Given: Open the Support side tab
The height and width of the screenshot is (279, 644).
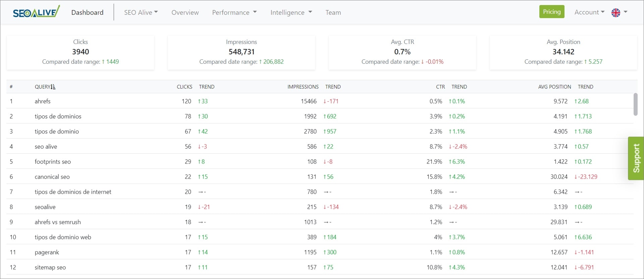Looking at the screenshot, I should 636,158.
